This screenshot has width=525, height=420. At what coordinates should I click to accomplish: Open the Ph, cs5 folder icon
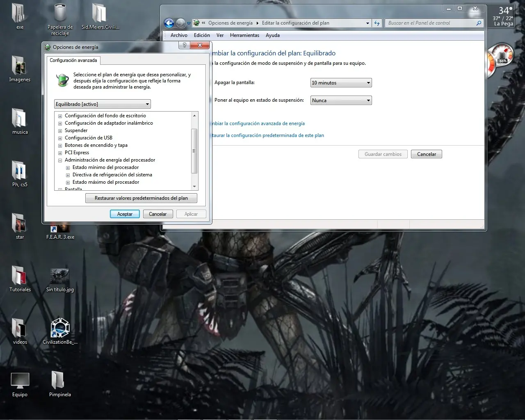pos(20,174)
